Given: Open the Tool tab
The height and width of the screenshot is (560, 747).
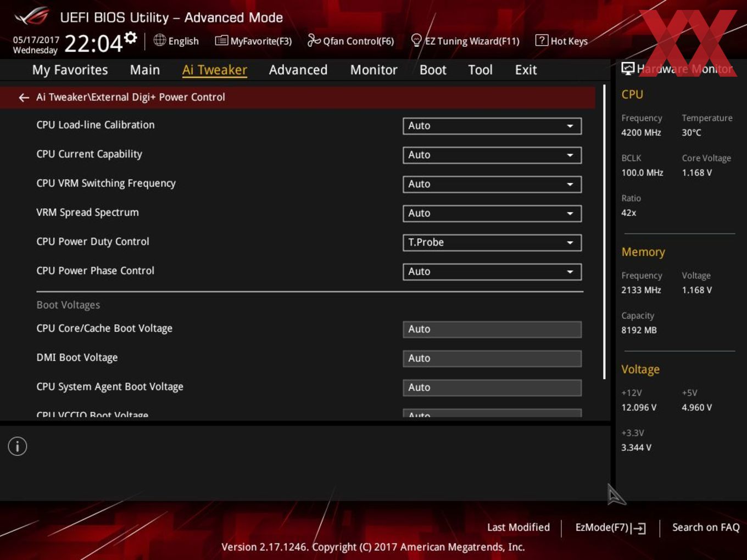Looking at the screenshot, I should pyautogui.click(x=481, y=70).
